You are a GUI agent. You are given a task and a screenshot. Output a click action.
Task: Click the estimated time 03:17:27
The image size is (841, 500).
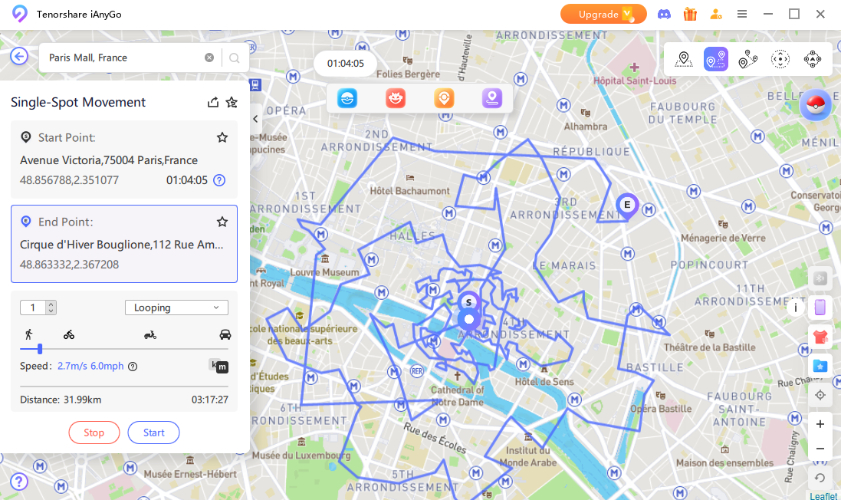(210, 400)
